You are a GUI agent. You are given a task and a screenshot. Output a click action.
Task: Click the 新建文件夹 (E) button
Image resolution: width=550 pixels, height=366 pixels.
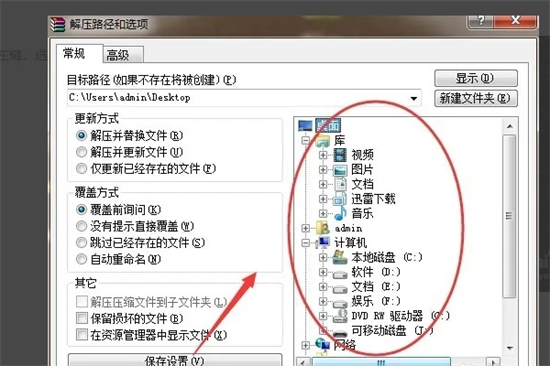point(476,98)
